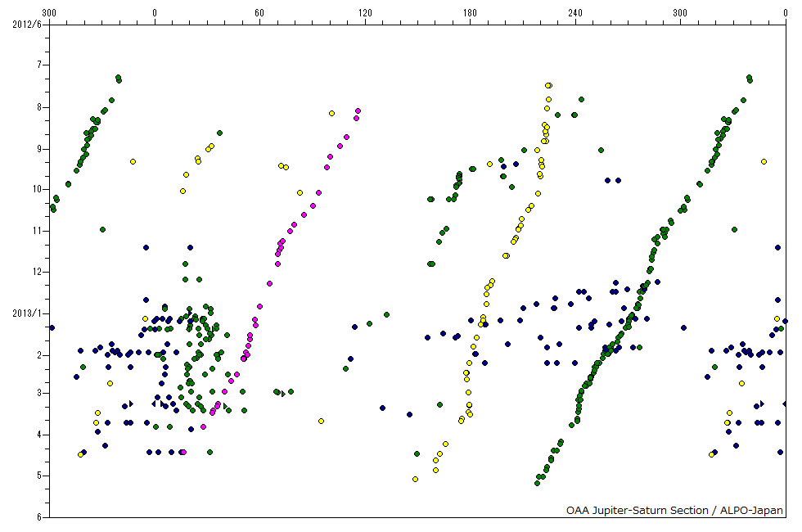Click the month "11" axis label

click(37, 231)
